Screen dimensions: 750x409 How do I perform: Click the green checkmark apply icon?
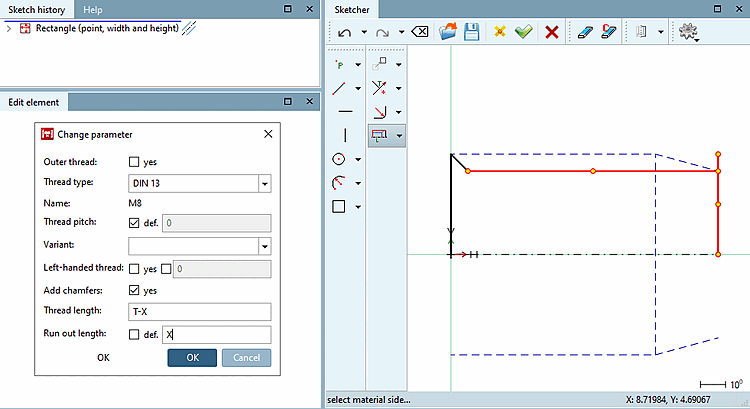pyautogui.click(x=524, y=32)
